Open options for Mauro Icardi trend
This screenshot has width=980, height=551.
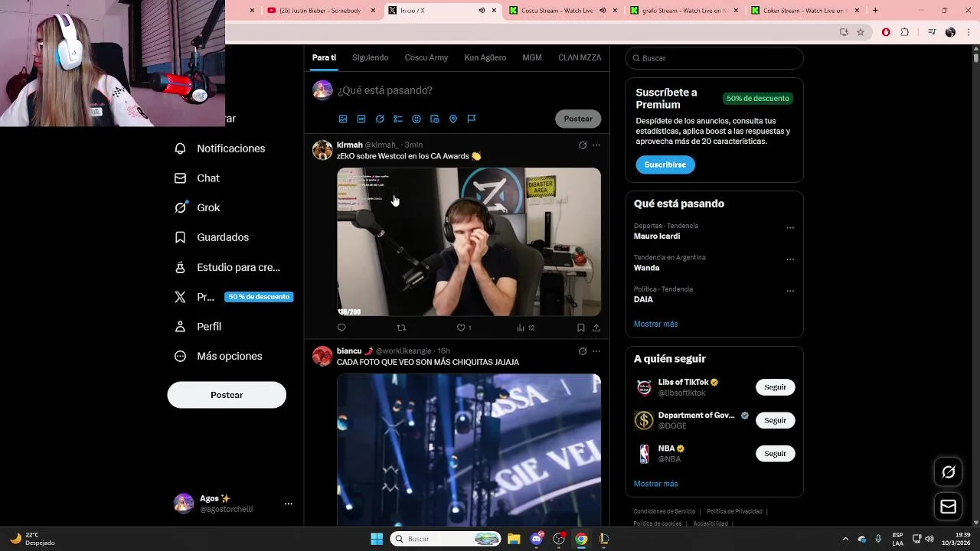click(790, 228)
